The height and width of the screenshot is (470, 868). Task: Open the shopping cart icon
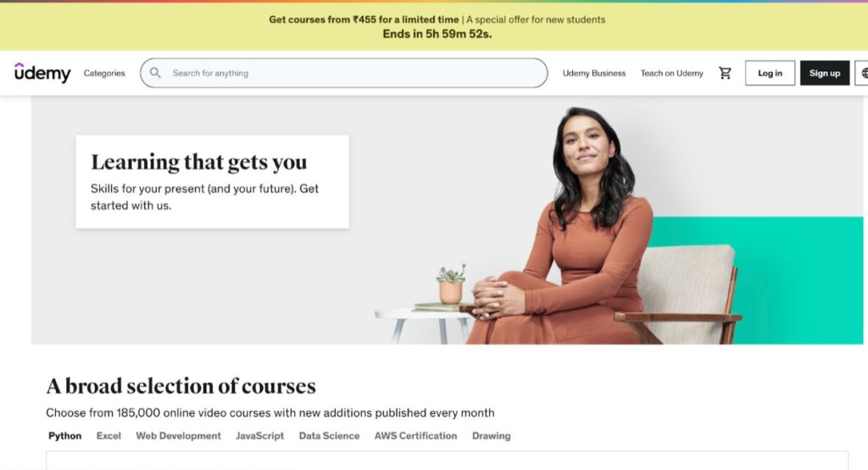tap(725, 73)
